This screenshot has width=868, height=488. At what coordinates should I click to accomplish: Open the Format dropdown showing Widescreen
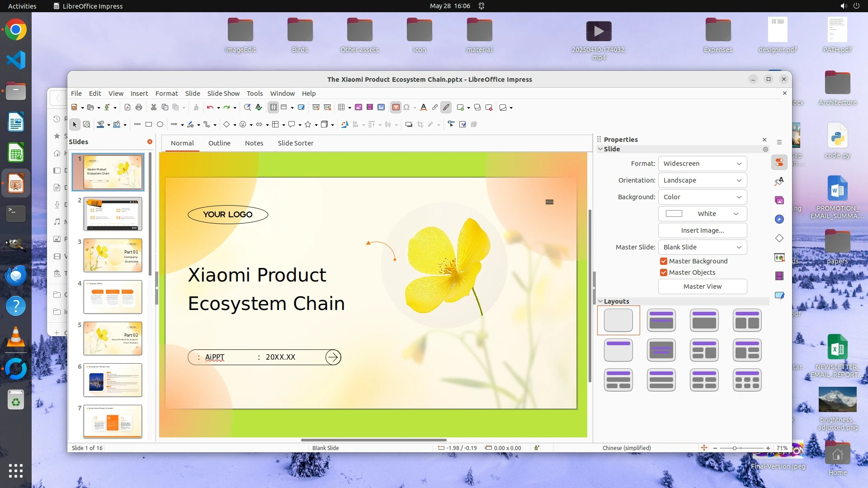click(x=702, y=164)
